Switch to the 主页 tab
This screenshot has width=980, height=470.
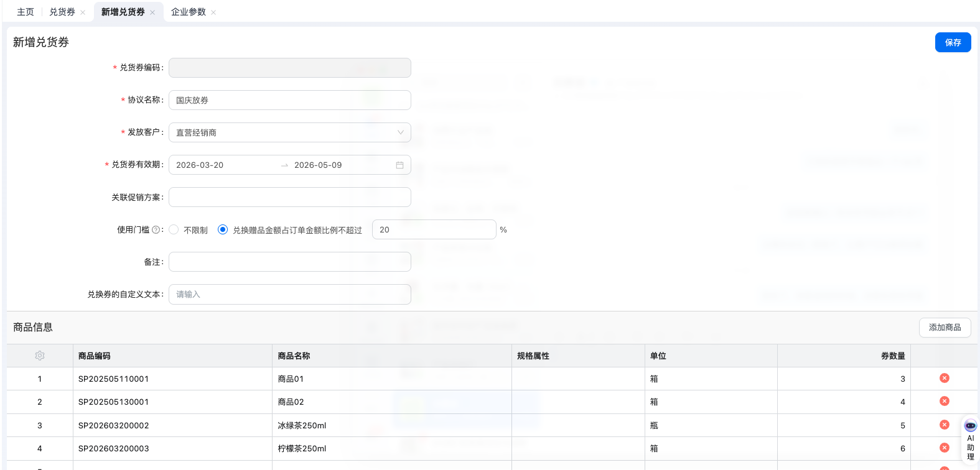click(26, 12)
